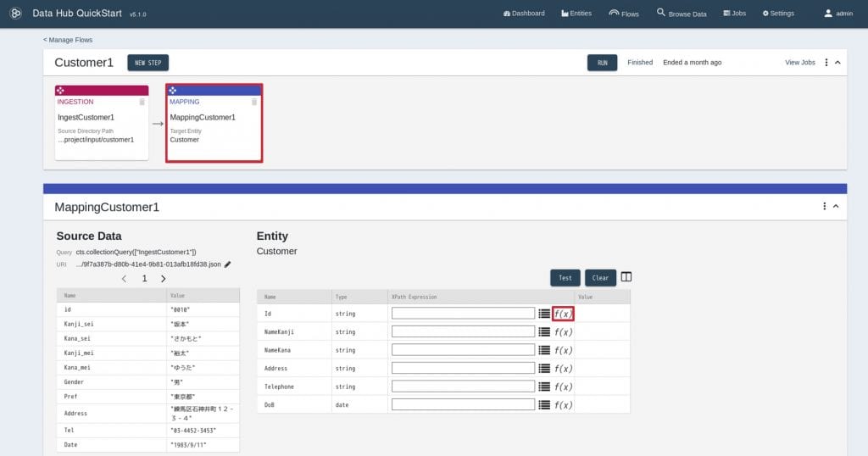
Task: Collapse the MappingCustomer1 panel chevron
Action: tap(835, 206)
